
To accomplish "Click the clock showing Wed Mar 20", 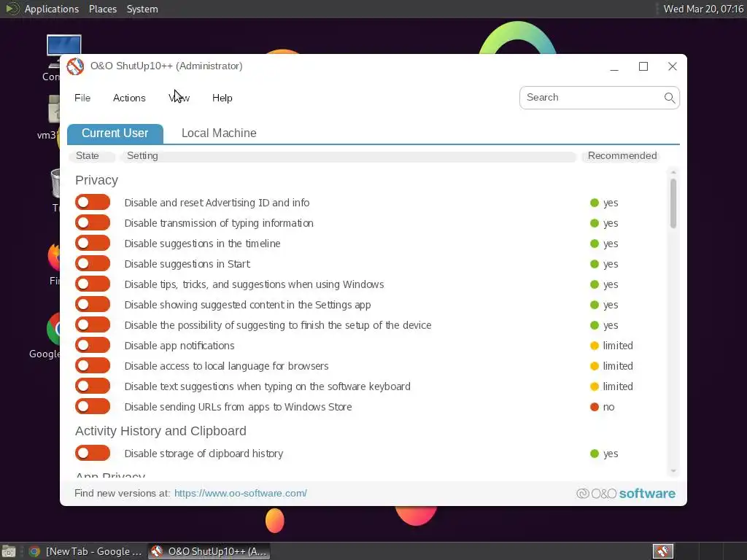I will (x=703, y=9).
